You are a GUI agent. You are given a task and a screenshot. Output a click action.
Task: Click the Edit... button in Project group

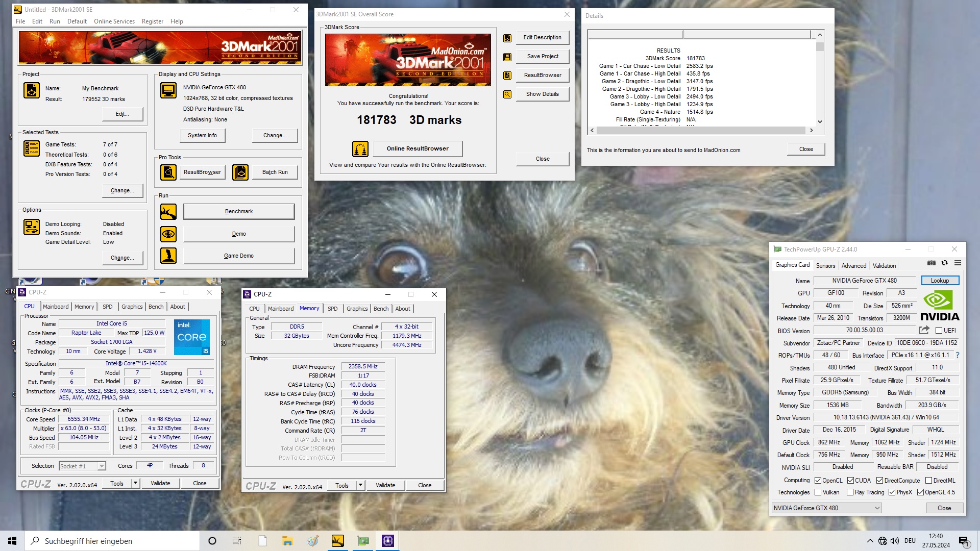pos(122,114)
